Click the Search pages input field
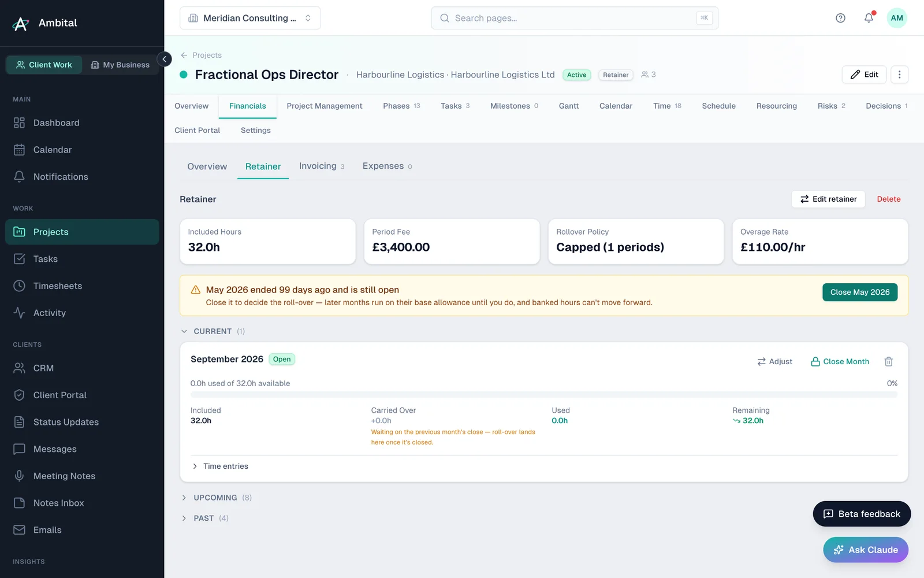 575,18
